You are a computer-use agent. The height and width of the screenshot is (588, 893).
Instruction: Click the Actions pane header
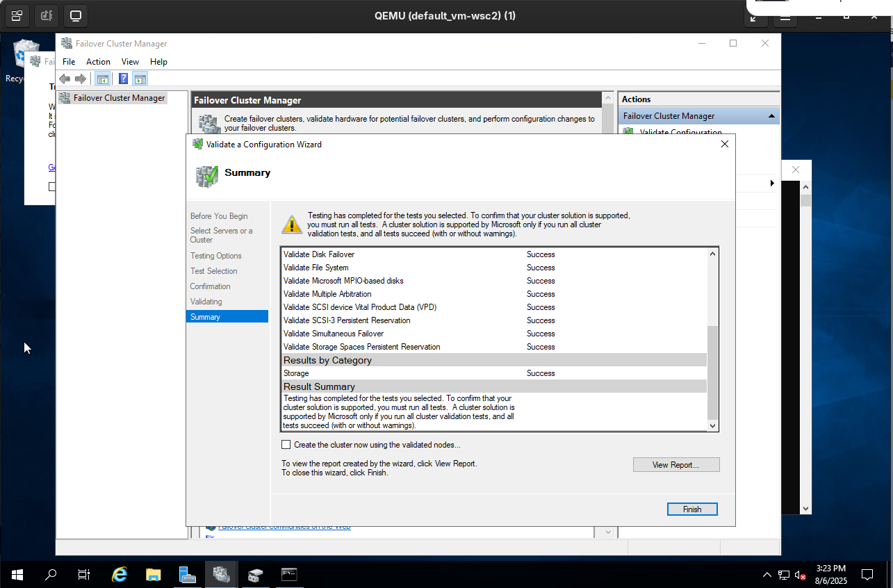coord(698,99)
